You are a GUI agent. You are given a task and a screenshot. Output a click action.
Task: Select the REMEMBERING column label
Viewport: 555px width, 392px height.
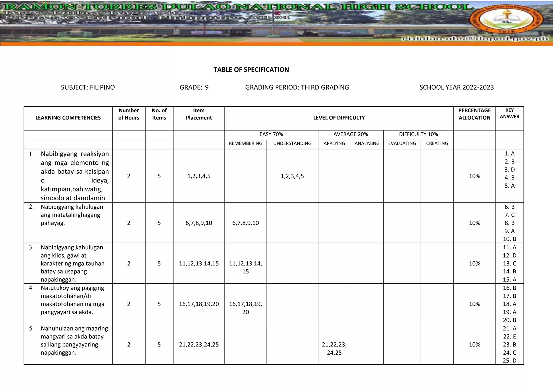tap(246, 143)
